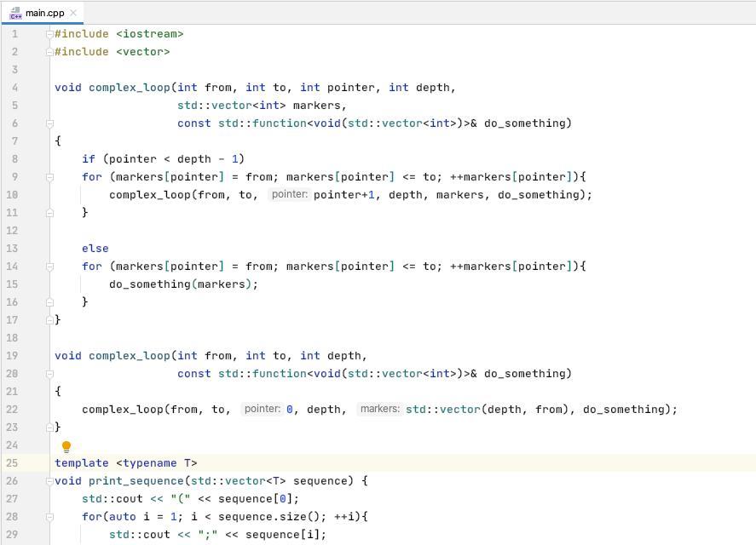
Task: Click 'int depth' parameter on line 19
Action: click(330, 356)
